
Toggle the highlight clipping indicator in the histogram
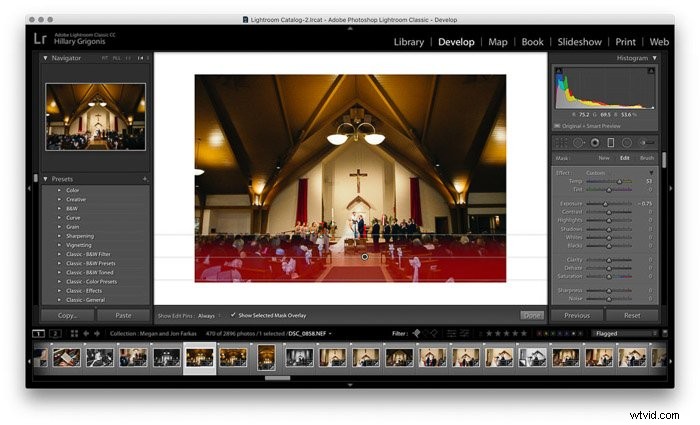tap(651, 71)
